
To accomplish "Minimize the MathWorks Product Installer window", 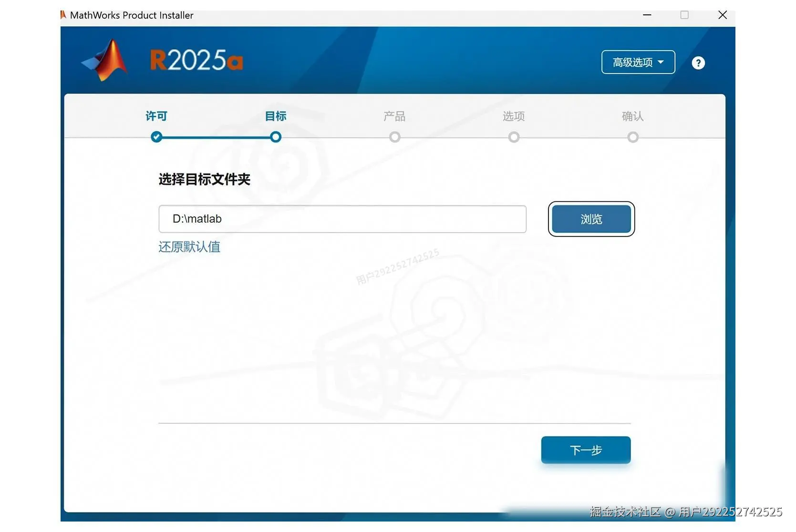I will [647, 15].
